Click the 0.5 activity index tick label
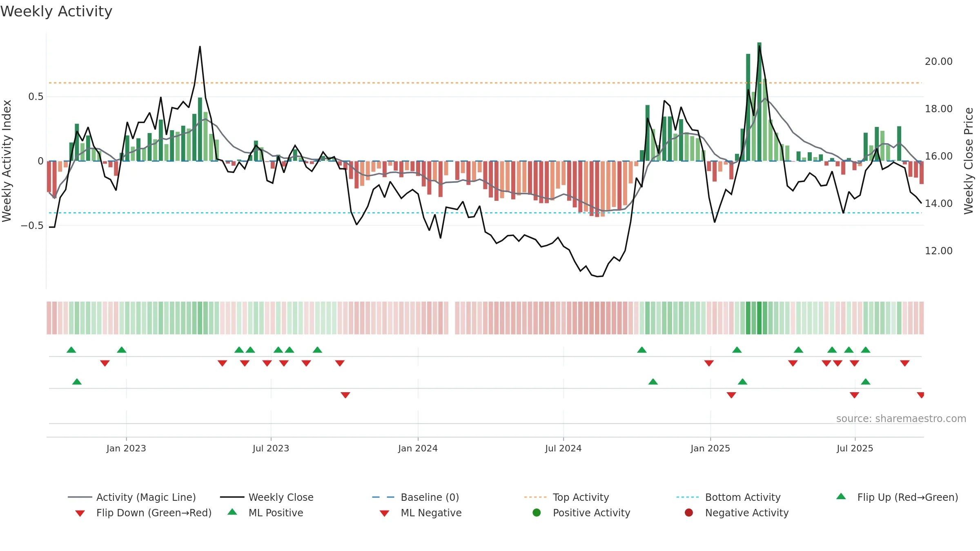The image size is (980, 551). [x=36, y=97]
